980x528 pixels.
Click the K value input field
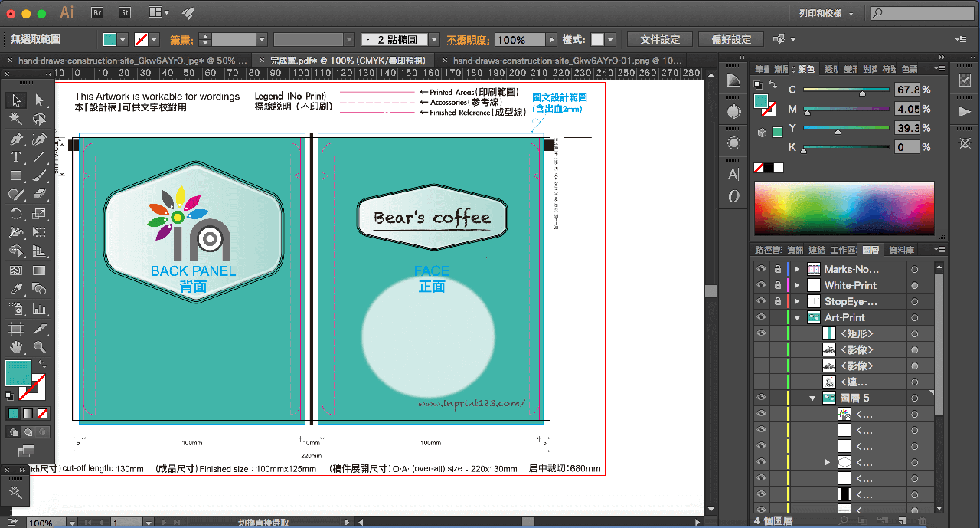[906, 147]
